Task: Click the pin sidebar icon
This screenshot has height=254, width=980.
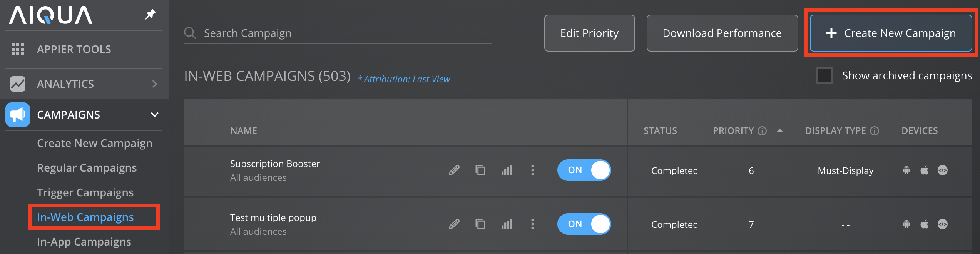Action: [x=150, y=15]
